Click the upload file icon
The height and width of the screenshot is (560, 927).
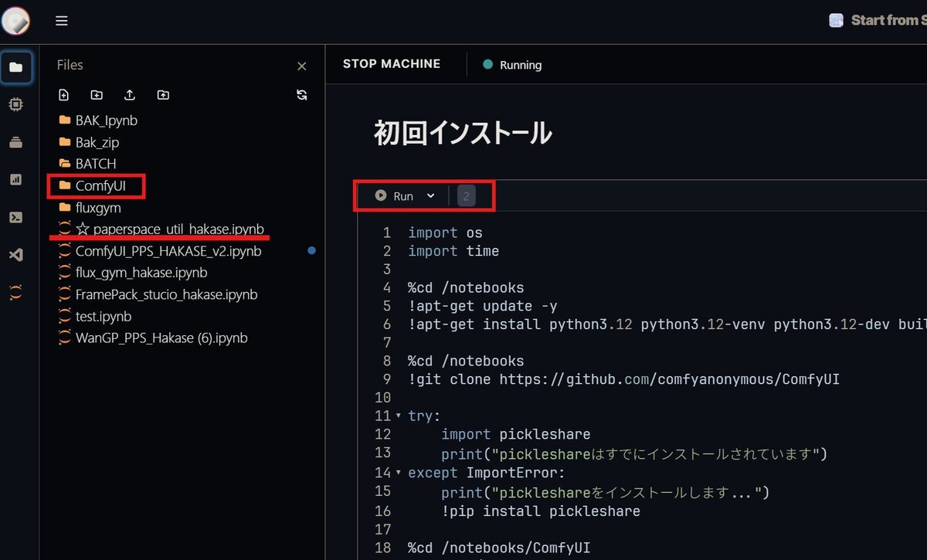point(130,95)
